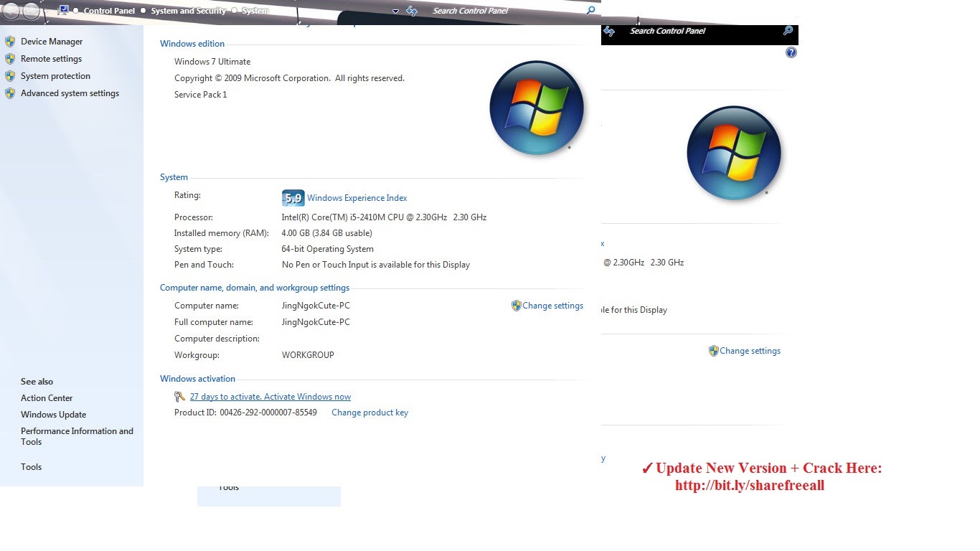The height and width of the screenshot is (551, 980).
Task: Click the WORKGROUP value
Action: 308,355
